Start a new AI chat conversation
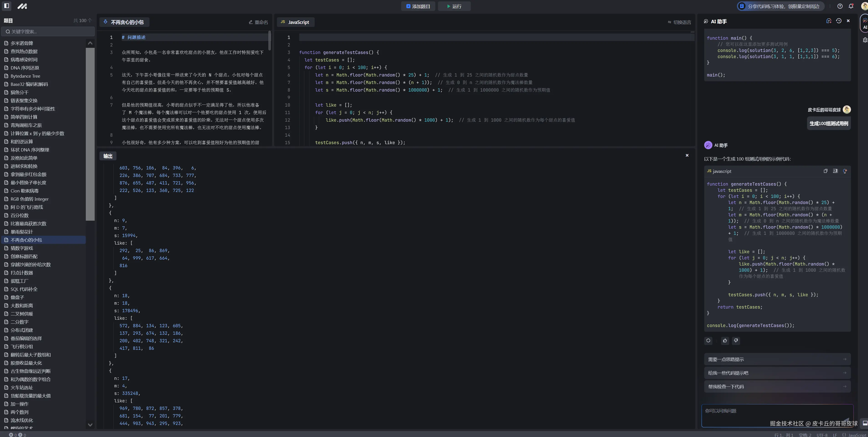The height and width of the screenshot is (437, 868). point(829,21)
